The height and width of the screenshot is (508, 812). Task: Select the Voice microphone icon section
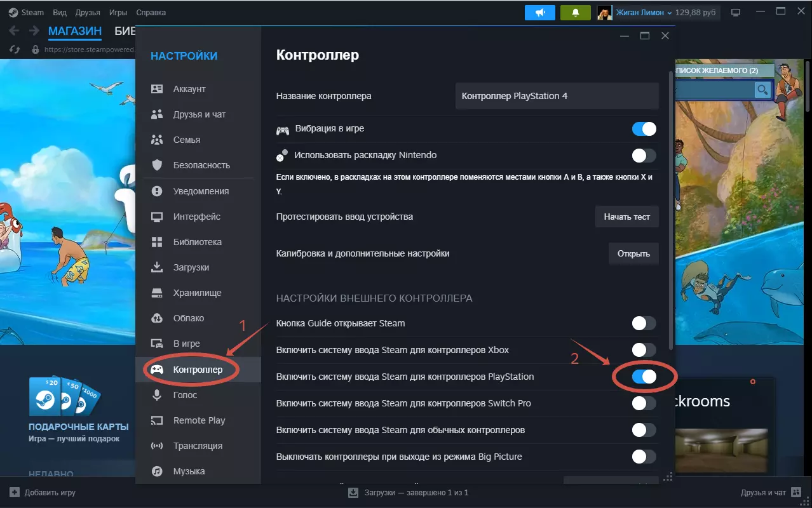coord(157,395)
